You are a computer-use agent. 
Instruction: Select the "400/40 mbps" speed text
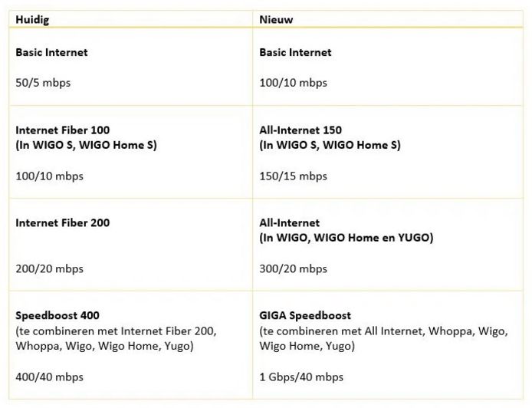(49, 377)
